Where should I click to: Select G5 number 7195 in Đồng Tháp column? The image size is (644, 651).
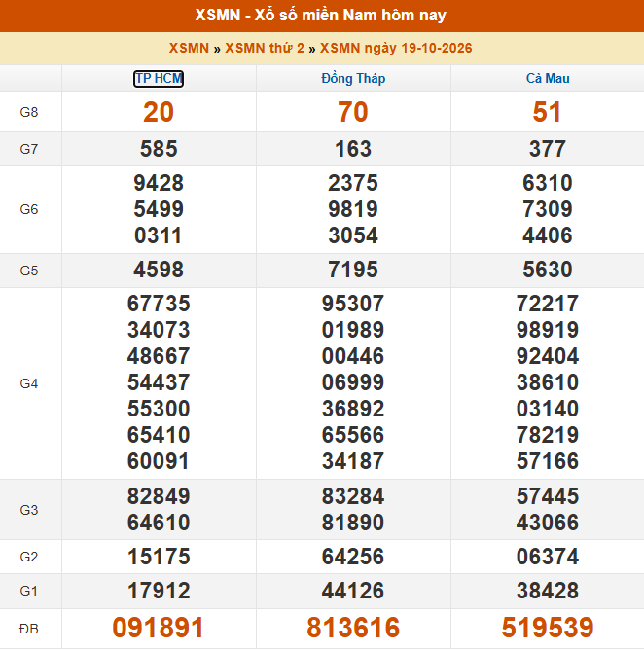[x=353, y=270]
